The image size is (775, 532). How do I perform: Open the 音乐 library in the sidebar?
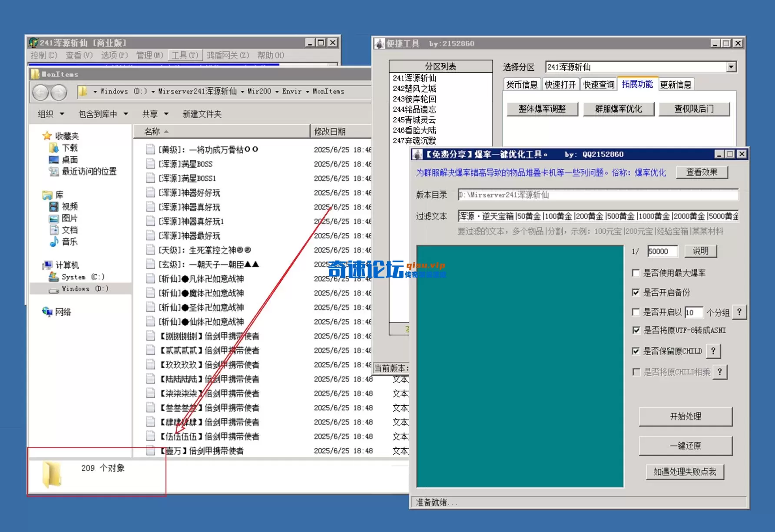70,242
